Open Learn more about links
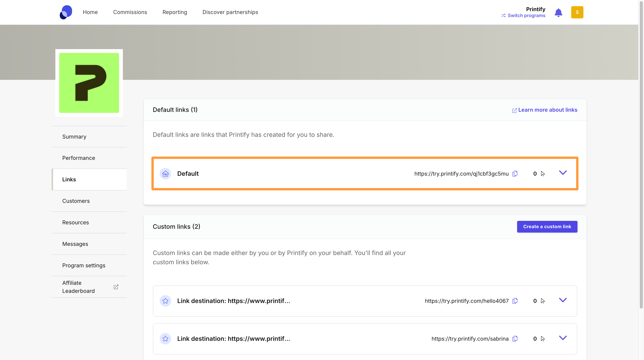This screenshot has width=644, height=360. [548, 110]
